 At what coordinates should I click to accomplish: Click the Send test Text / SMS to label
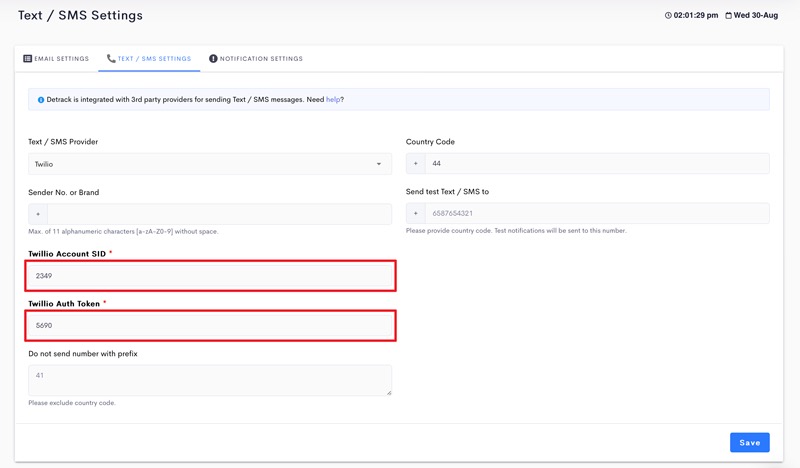447,192
